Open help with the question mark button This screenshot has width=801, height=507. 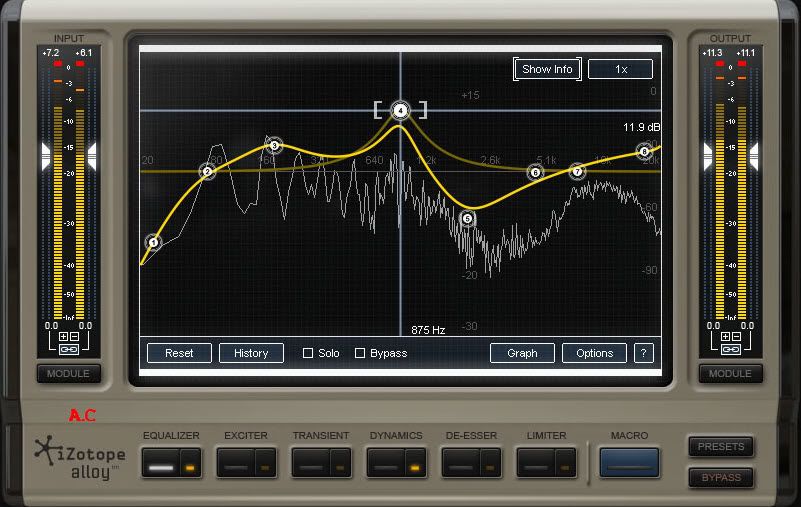point(644,353)
